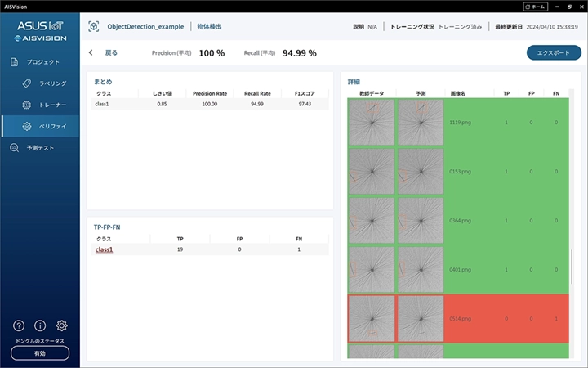The image size is (588, 368).
Task: Go to the プロジェクト menu
Action: [x=43, y=62]
